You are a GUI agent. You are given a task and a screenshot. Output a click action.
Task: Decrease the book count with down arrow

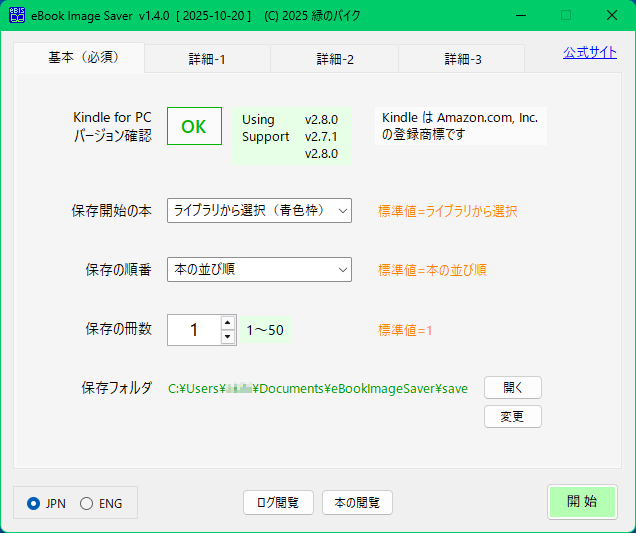228,337
